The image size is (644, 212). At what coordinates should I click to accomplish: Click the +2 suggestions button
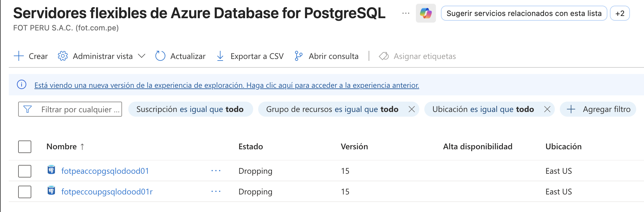(620, 13)
